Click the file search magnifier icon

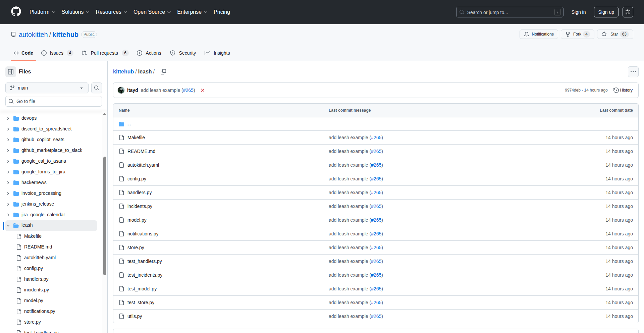97,88
